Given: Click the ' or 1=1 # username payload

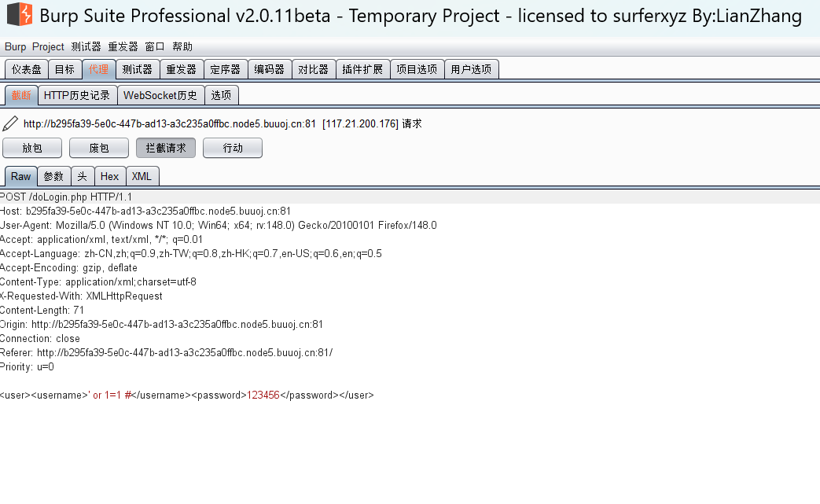Looking at the screenshot, I should [108, 395].
